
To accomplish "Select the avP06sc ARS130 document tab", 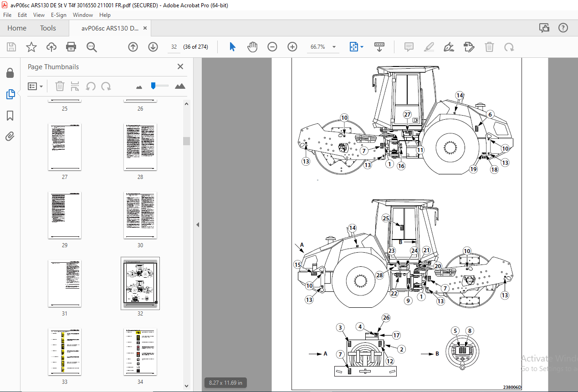I will (x=110, y=28).
